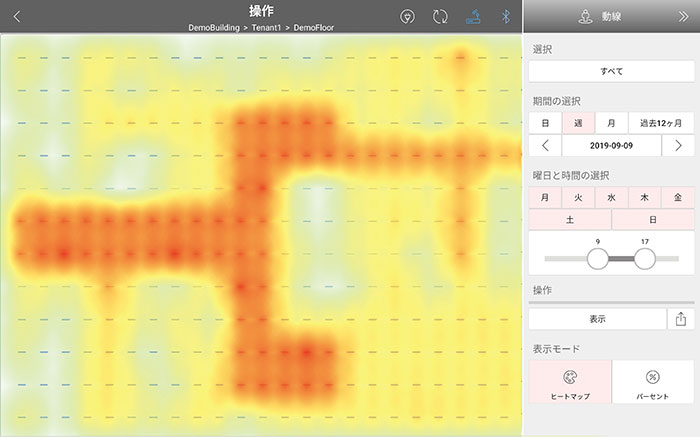Toggle Monday 月 weekday button
Image resolution: width=700 pixels, height=437 pixels.
545,197
